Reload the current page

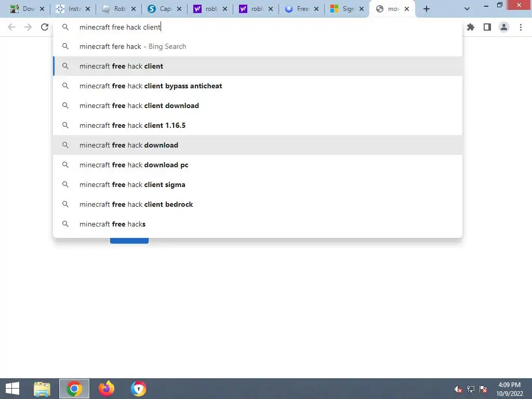point(45,27)
